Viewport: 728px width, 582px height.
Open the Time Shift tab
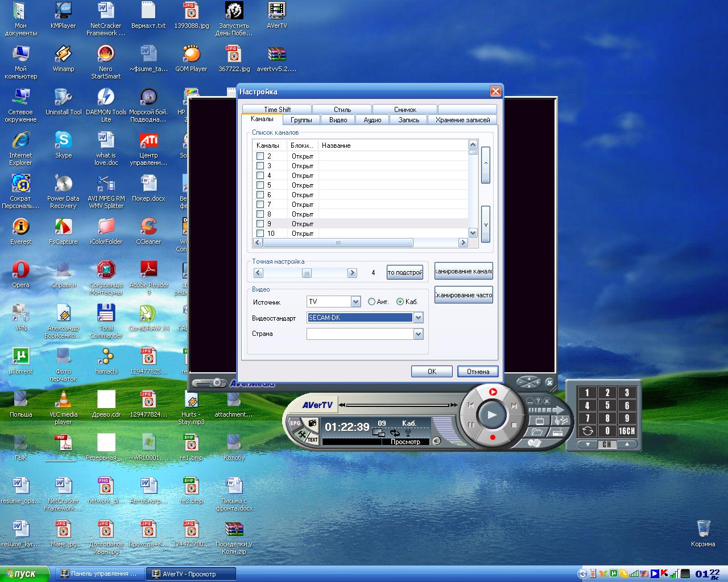point(277,109)
